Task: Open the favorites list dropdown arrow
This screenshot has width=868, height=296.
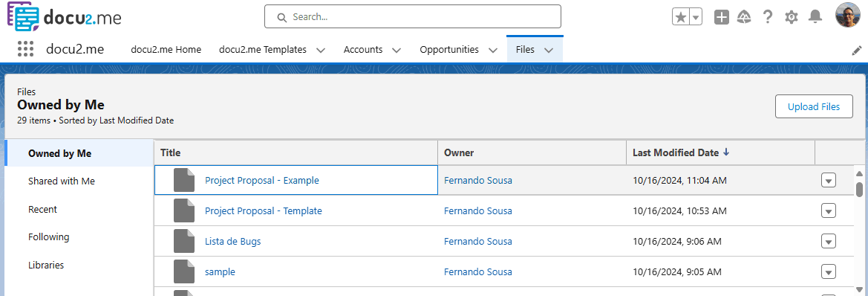Action: [696, 17]
